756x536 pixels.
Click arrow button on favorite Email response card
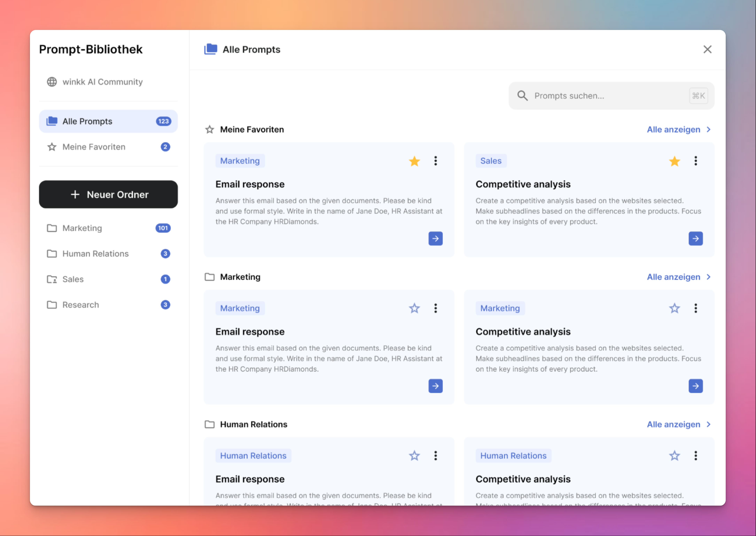(435, 239)
